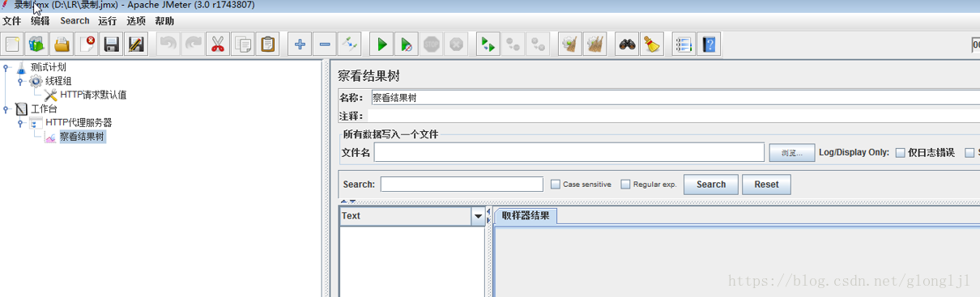The image size is (980, 297).
Task: Click the Remote start all icon
Action: (488, 44)
